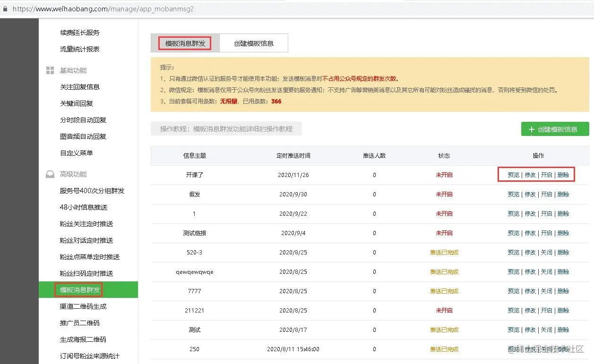Delete the 测试链接 message

click(x=563, y=233)
